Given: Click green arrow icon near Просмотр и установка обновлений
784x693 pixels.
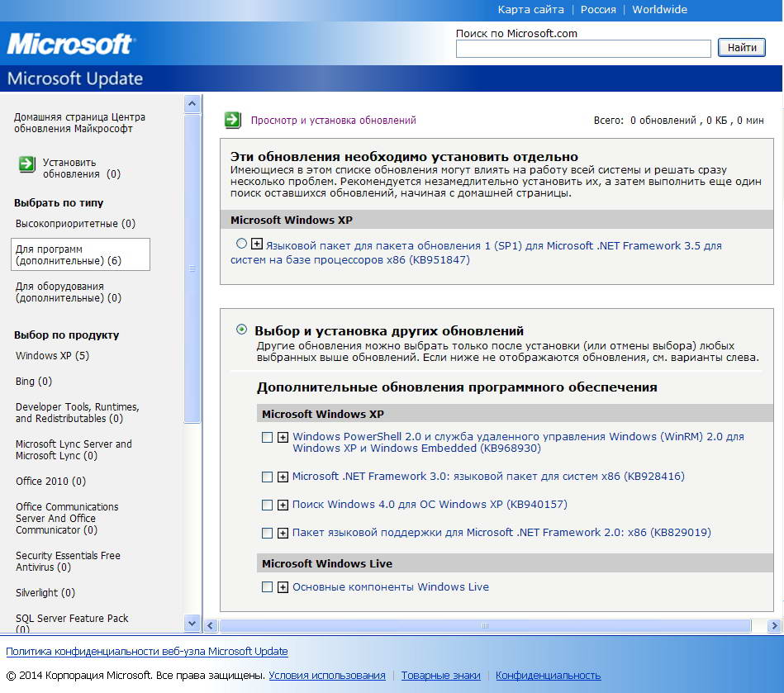Looking at the screenshot, I should [232, 121].
